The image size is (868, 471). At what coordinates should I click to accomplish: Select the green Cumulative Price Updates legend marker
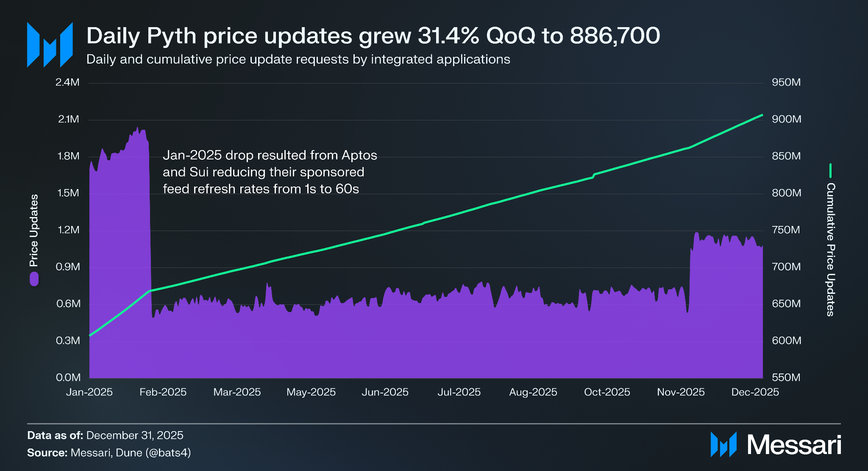(x=830, y=170)
